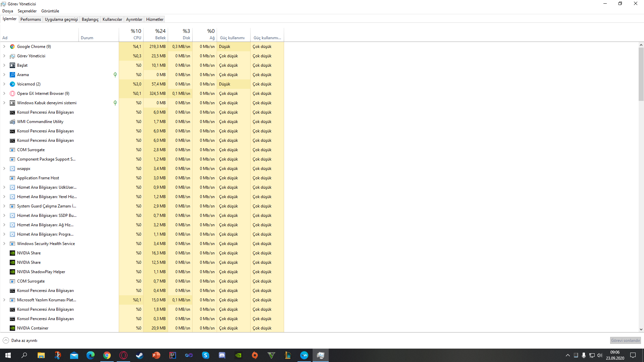Viewport: 644px width, 362px height.
Task: Open the Başlangıç tab
Action: click(90, 19)
